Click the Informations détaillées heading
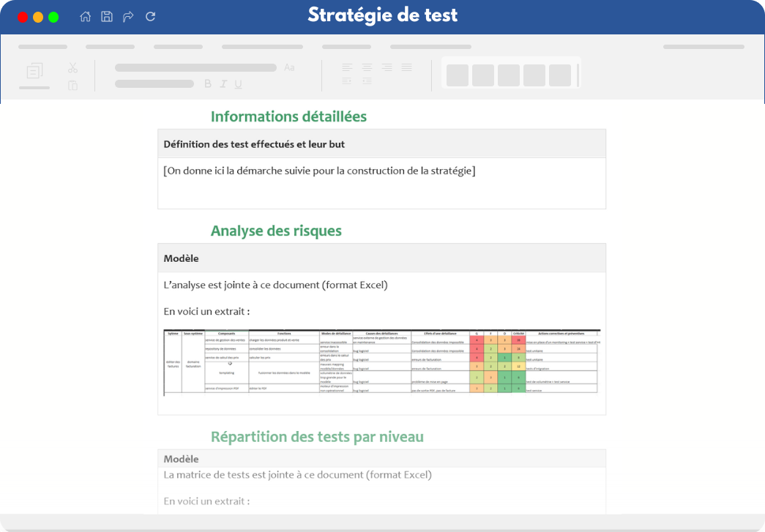This screenshot has height=532, width=765. coord(288,116)
